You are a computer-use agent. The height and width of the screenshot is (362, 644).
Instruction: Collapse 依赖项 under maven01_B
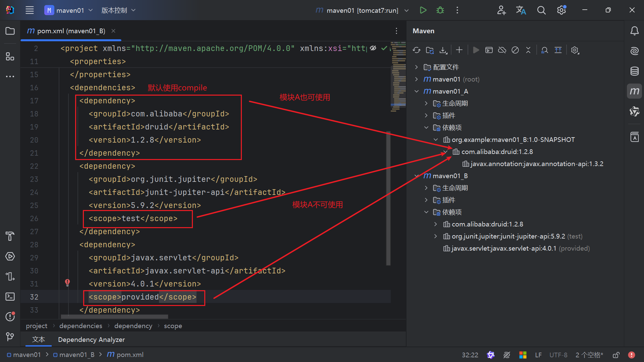pos(426,212)
